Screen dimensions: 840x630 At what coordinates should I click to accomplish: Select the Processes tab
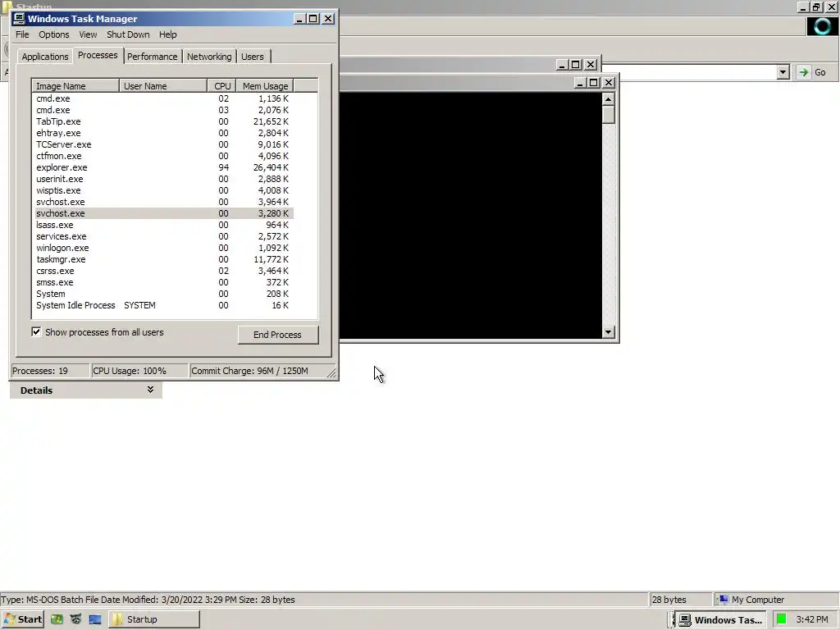98,55
